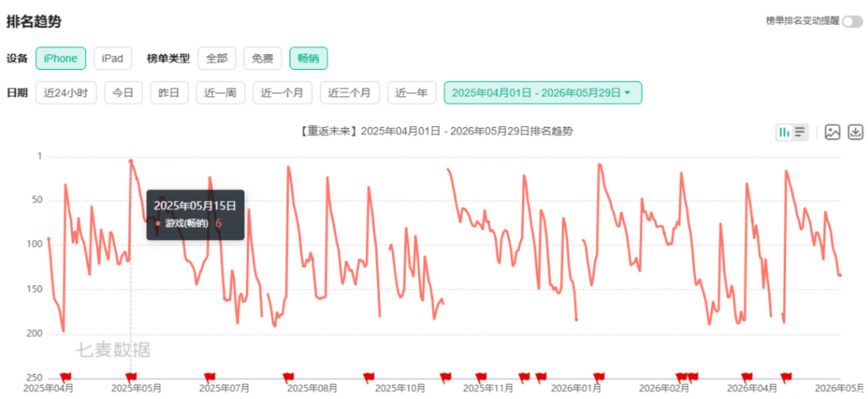868x399 pixels.
Task: Click the flag nearest the 2025年08月 label
Action: pos(288,377)
